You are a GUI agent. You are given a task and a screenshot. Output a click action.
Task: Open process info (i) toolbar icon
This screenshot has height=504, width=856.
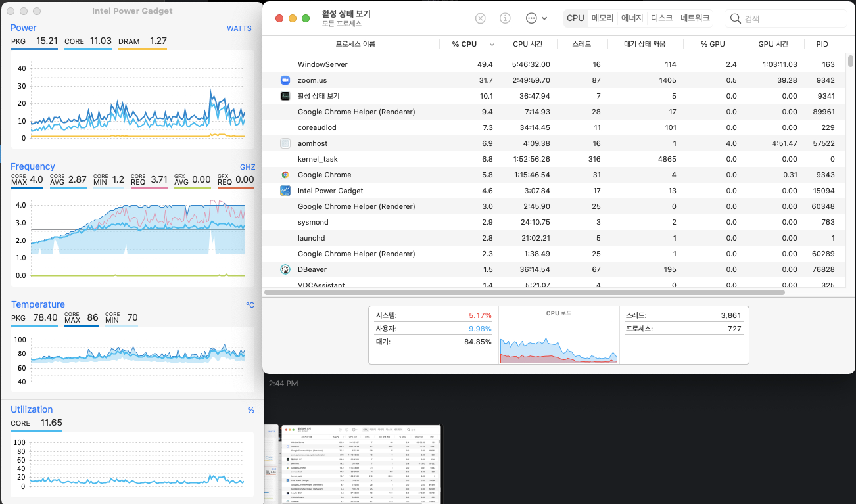click(x=505, y=18)
